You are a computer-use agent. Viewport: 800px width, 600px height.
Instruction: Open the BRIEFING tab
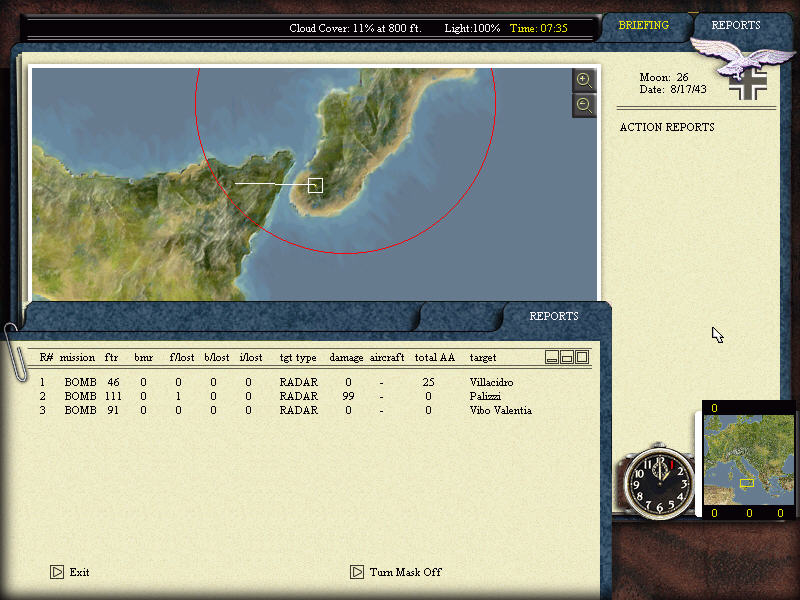click(x=643, y=25)
